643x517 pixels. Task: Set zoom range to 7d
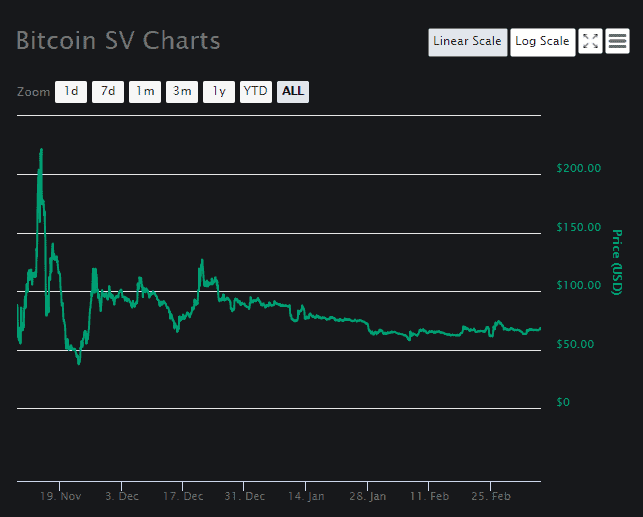[x=108, y=91]
